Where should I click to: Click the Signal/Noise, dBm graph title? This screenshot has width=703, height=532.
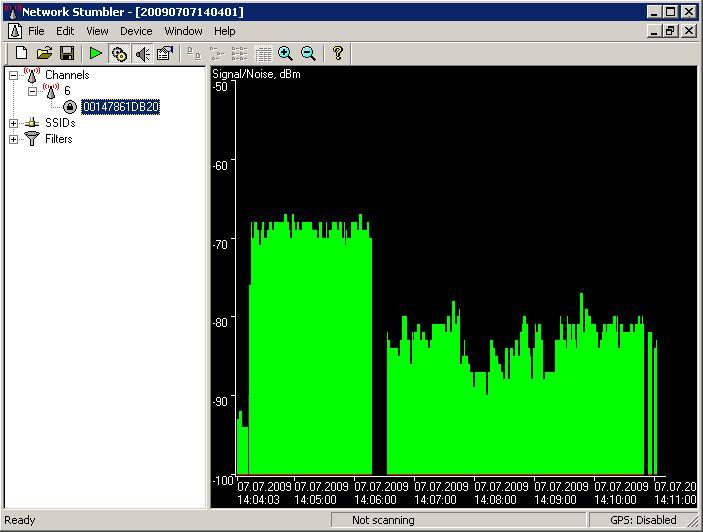click(x=256, y=74)
